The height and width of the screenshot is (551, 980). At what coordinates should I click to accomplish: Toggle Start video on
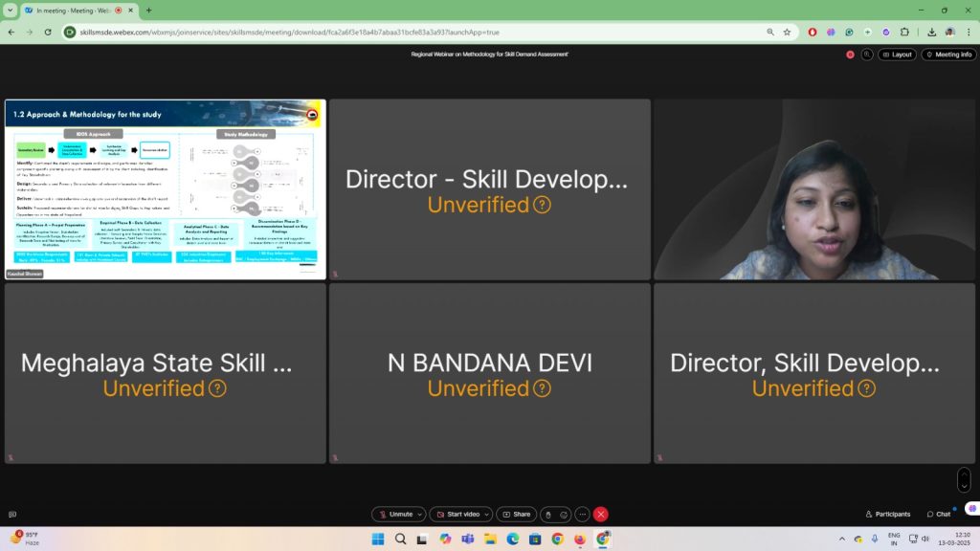tap(457, 514)
